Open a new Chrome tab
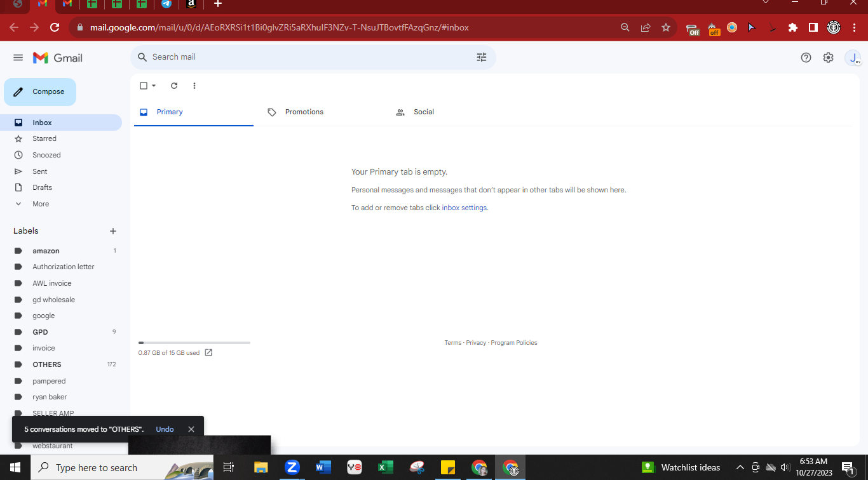This screenshot has height=480, width=868. pos(218,4)
